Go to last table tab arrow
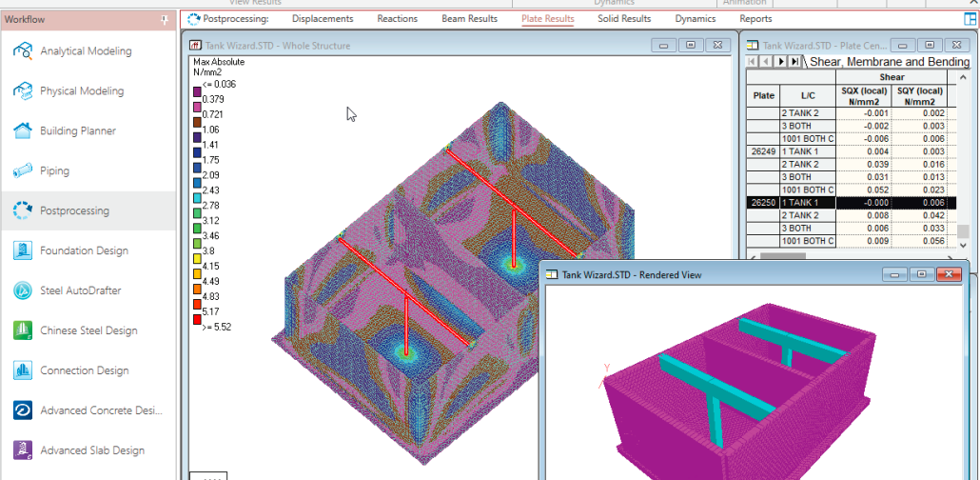The width and height of the screenshot is (980, 480). coord(794,61)
